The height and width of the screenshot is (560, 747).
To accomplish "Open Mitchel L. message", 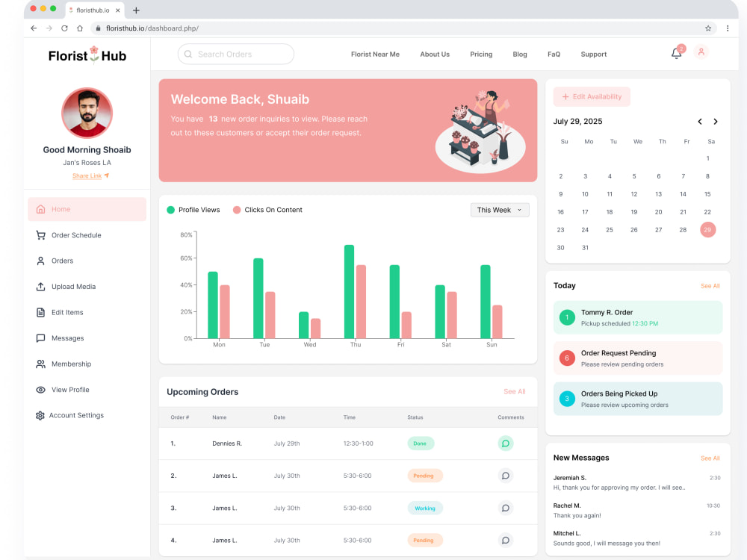I will [x=636, y=538].
